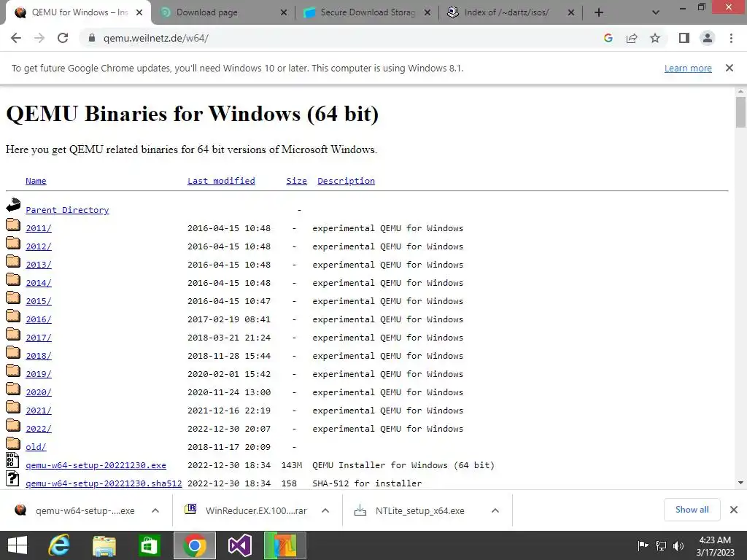Expand options for WinReducer rar download
The image size is (747, 560).
(x=325, y=510)
